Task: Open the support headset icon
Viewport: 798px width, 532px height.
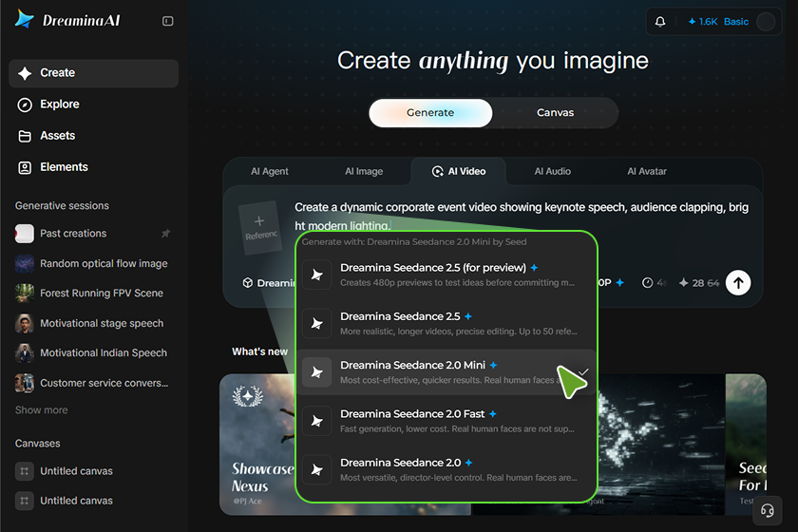Action: pos(767,510)
